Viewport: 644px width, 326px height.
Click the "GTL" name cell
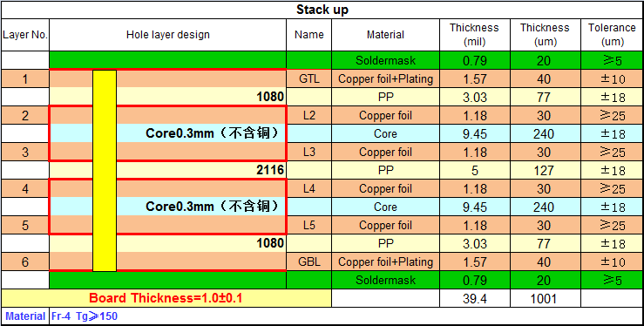point(308,78)
